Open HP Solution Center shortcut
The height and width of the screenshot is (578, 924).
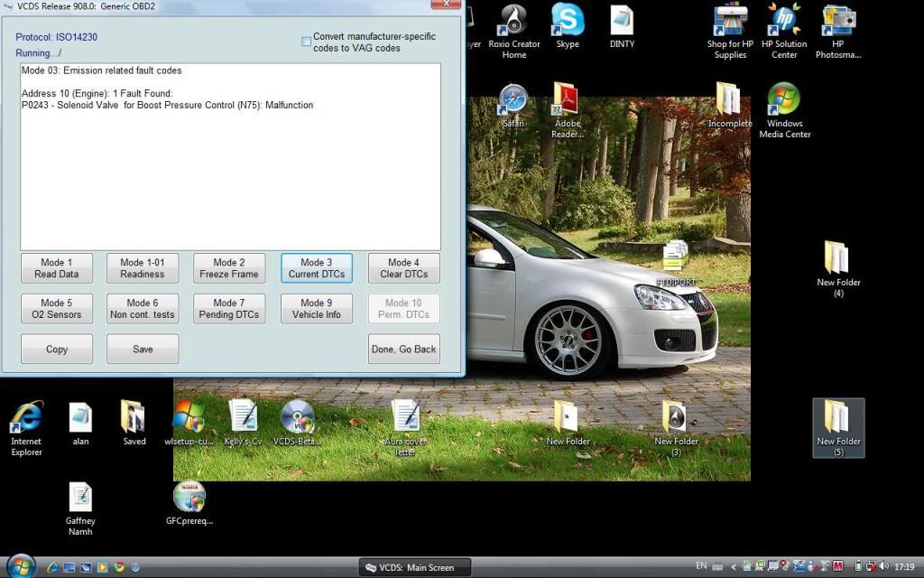point(784,31)
